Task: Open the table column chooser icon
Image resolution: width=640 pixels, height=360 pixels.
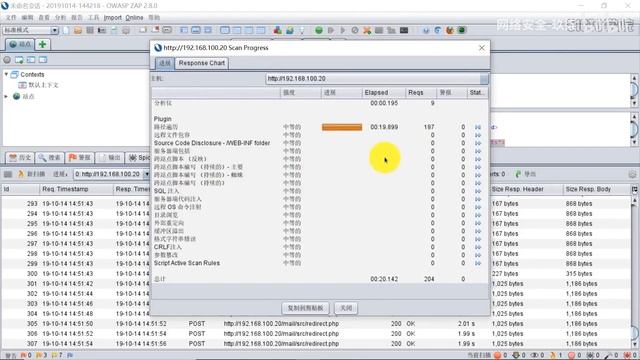Action: (x=635, y=189)
